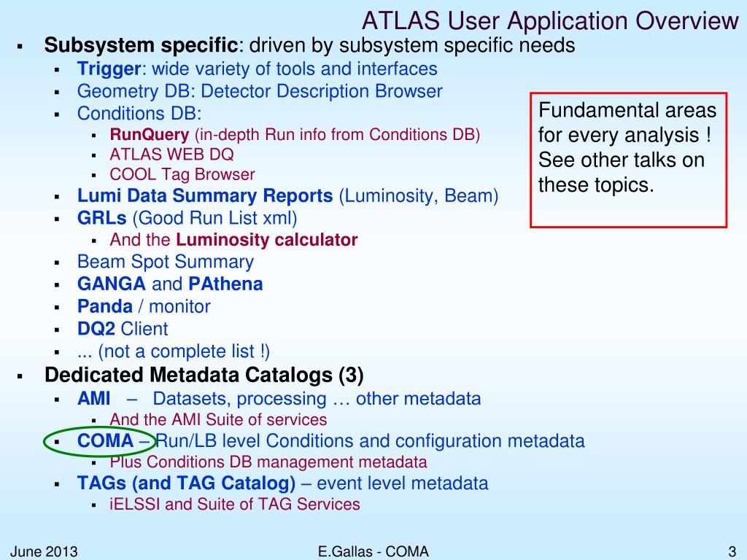Select the 'COMA' bold word
747x560 pixels.
105,441
